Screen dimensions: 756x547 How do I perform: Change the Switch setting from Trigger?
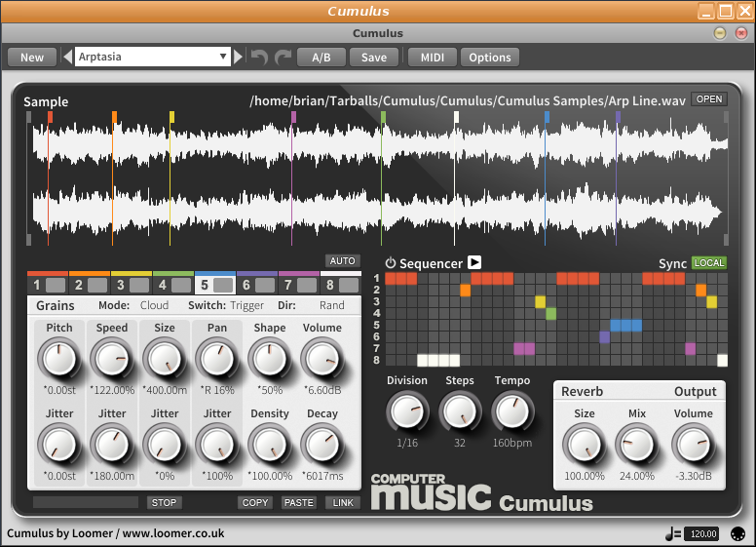tap(246, 305)
